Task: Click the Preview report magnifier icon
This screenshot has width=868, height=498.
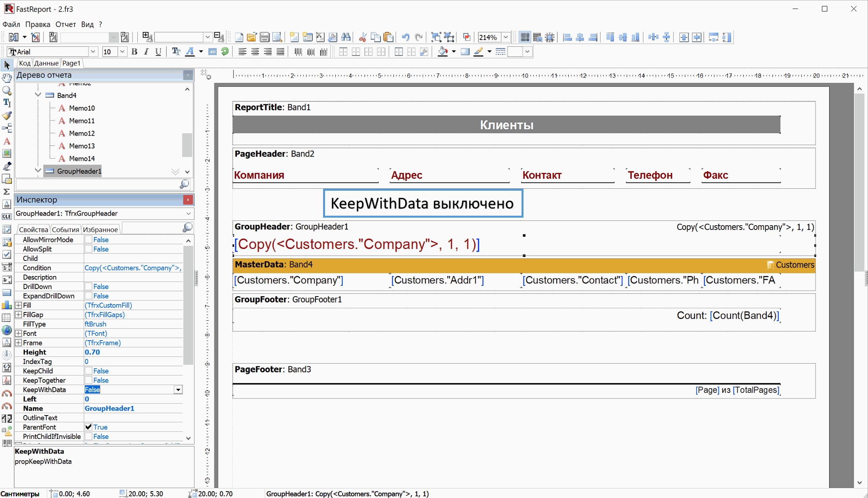Action: (x=277, y=37)
